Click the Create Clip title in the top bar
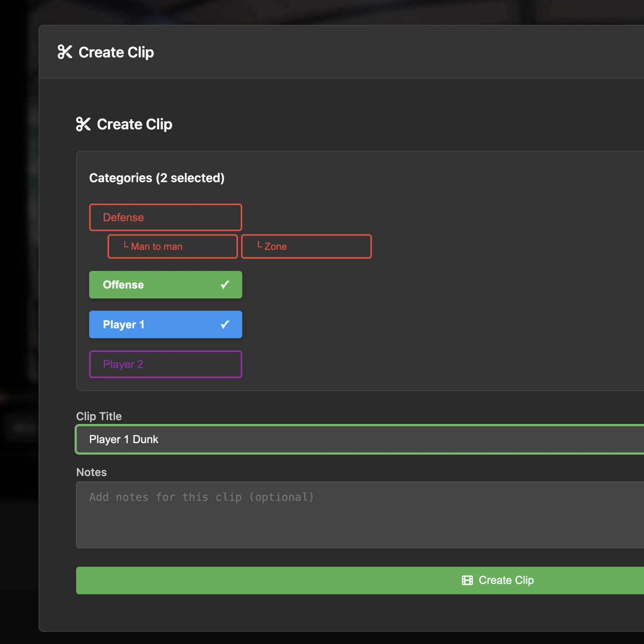This screenshot has height=644, width=644. pyautogui.click(x=116, y=52)
